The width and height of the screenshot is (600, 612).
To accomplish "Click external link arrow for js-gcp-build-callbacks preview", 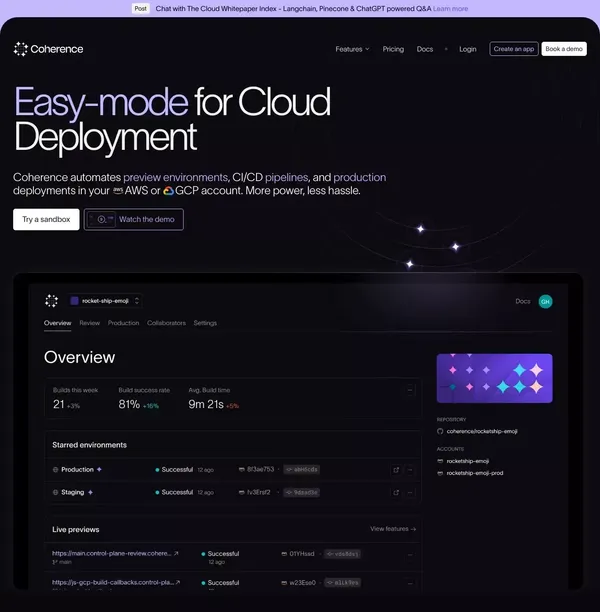I will tap(178, 582).
